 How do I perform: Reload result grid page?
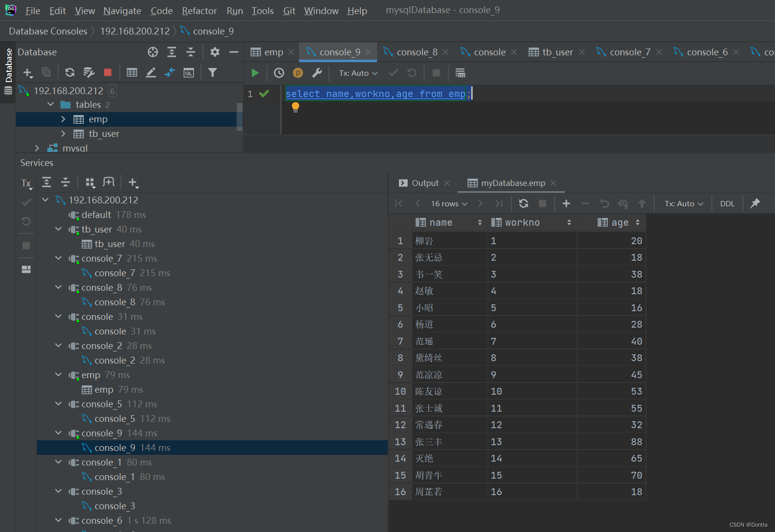524,203
